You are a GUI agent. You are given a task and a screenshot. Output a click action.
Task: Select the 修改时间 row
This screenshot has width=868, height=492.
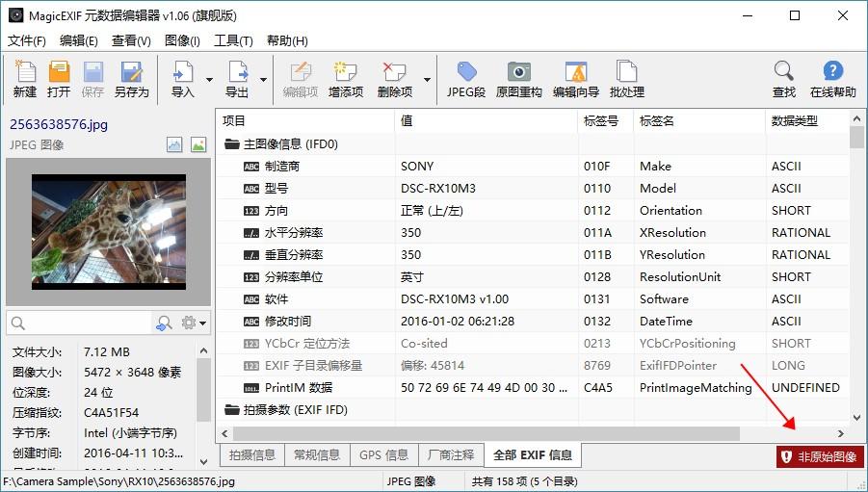532,322
